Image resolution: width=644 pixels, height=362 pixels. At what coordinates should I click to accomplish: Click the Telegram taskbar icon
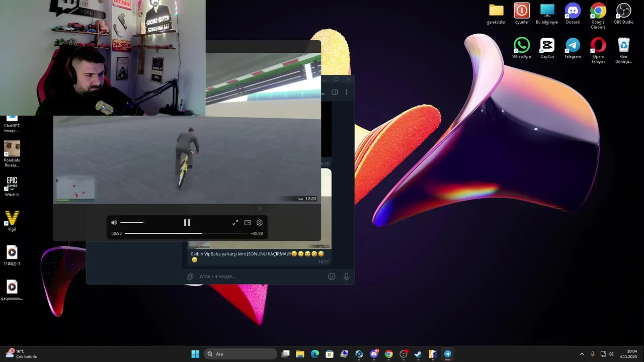(447, 354)
